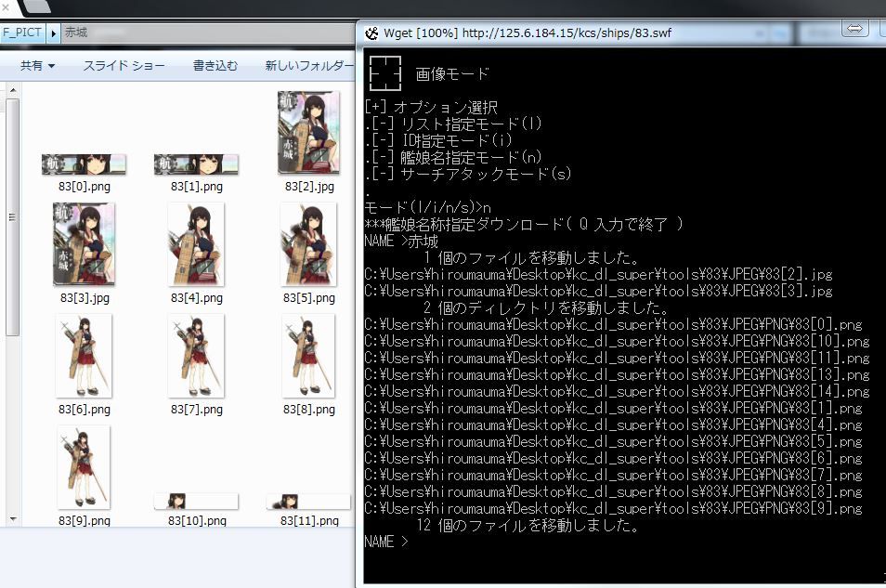Select the 83[3].jpg card thumbnail
The height and width of the screenshot is (588, 886).
85,243
